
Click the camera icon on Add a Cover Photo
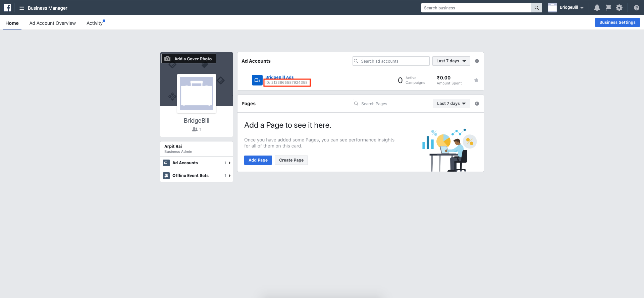click(167, 59)
